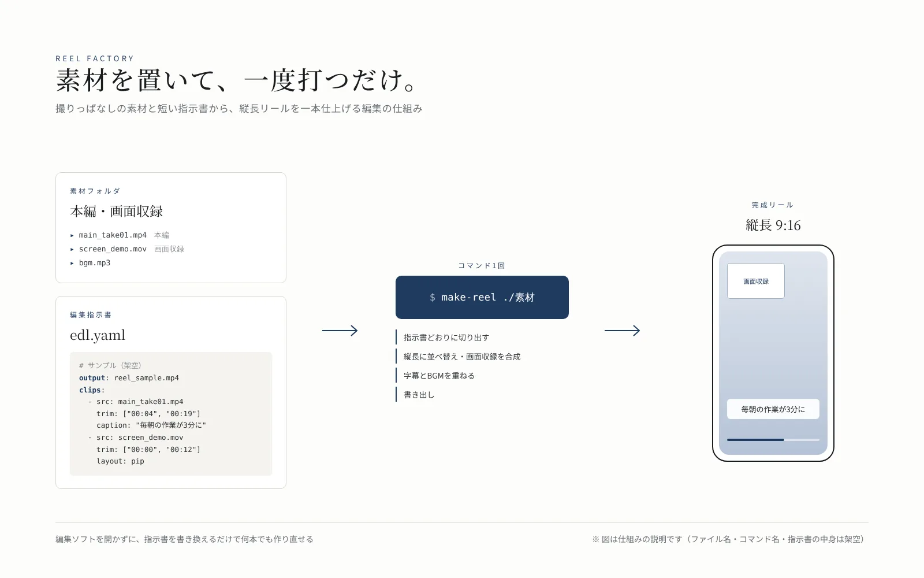Click the 画面収録 tag after screen_demo.mov

pyautogui.click(x=169, y=249)
